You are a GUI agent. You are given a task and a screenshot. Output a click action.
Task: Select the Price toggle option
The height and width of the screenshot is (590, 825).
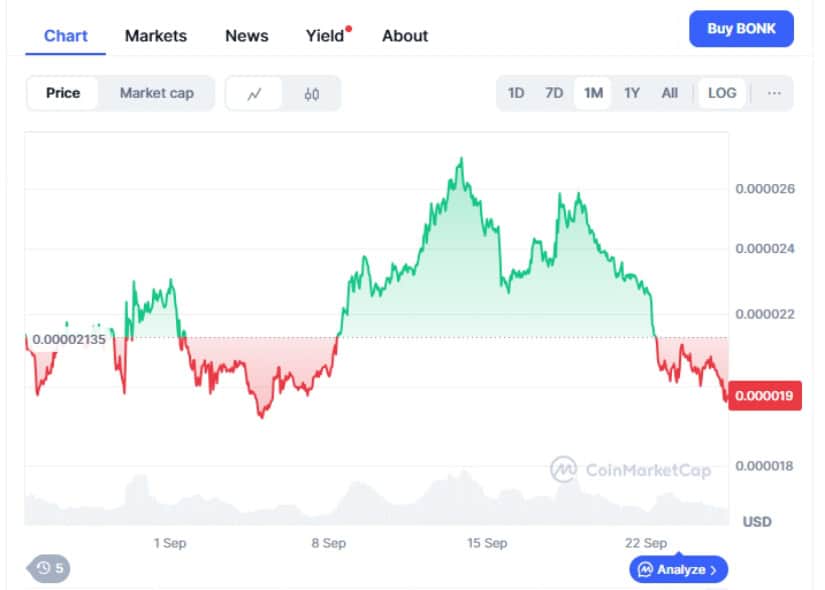[63, 93]
